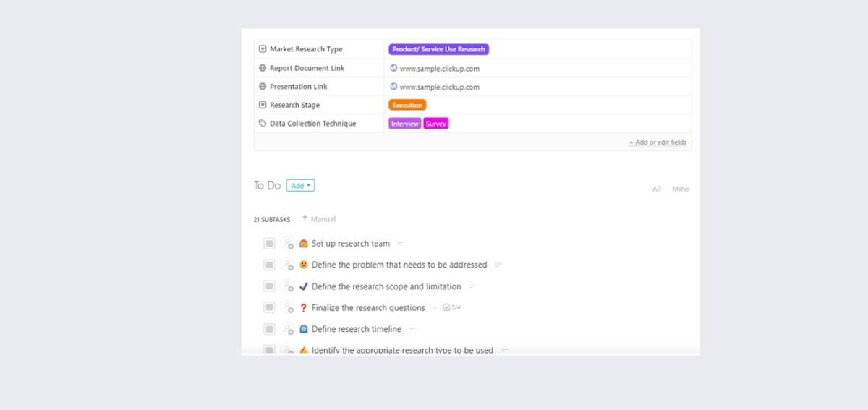868x410 pixels.
Task: Open the Finalize the research questions subtask
Action: coord(368,308)
